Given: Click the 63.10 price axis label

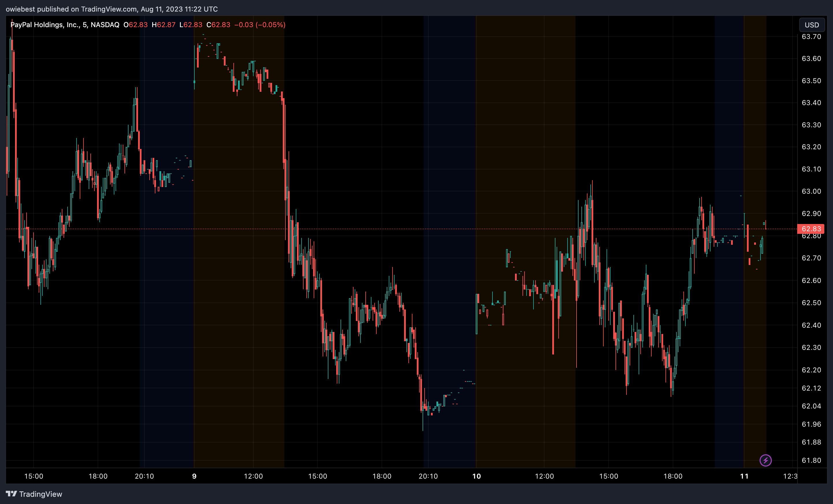Looking at the screenshot, I should coord(811,169).
